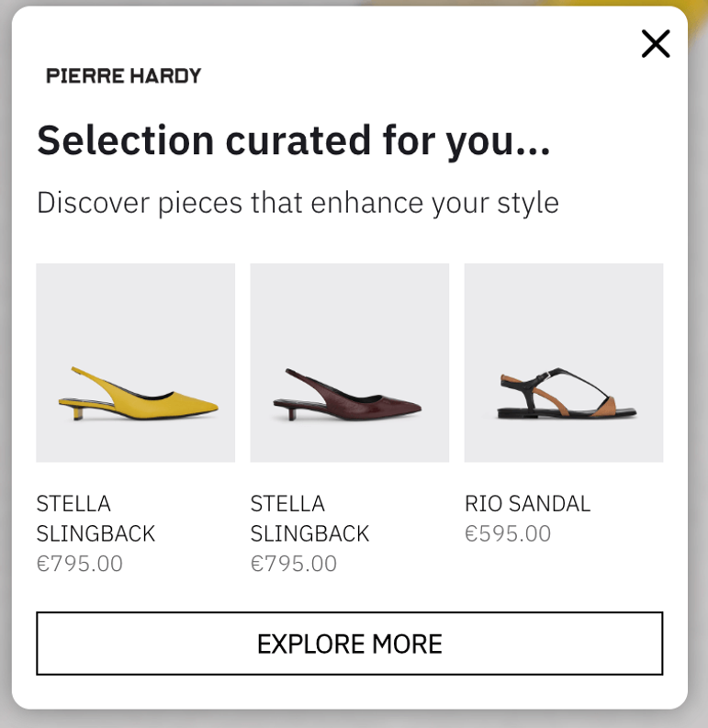Click the €795.00 price under burgundy slingback
The image size is (708, 728).
point(294,564)
